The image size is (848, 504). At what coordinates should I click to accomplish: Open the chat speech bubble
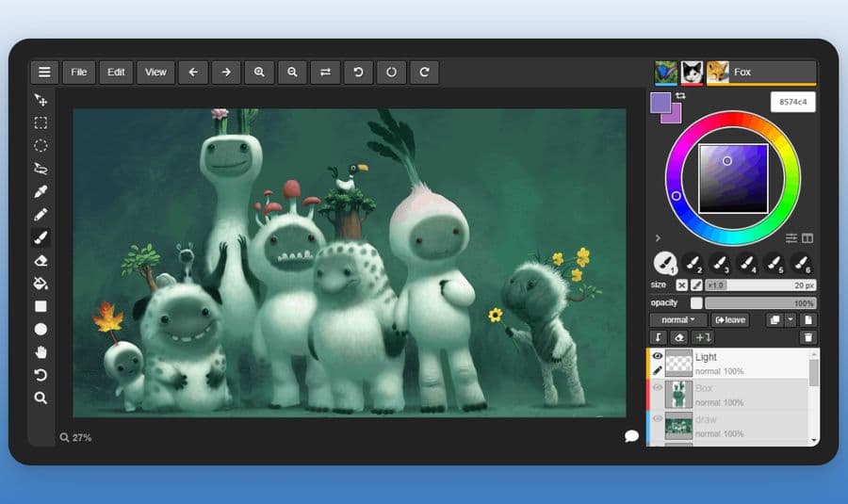click(x=631, y=436)
